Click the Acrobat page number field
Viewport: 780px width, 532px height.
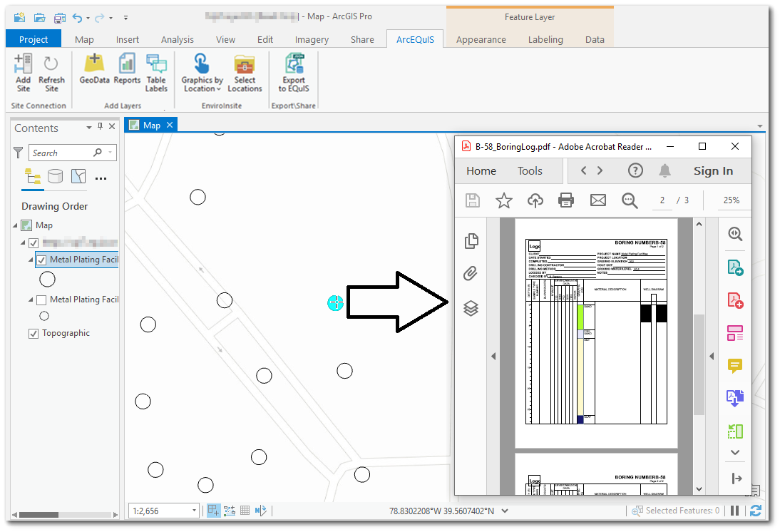tap(662, 200)
